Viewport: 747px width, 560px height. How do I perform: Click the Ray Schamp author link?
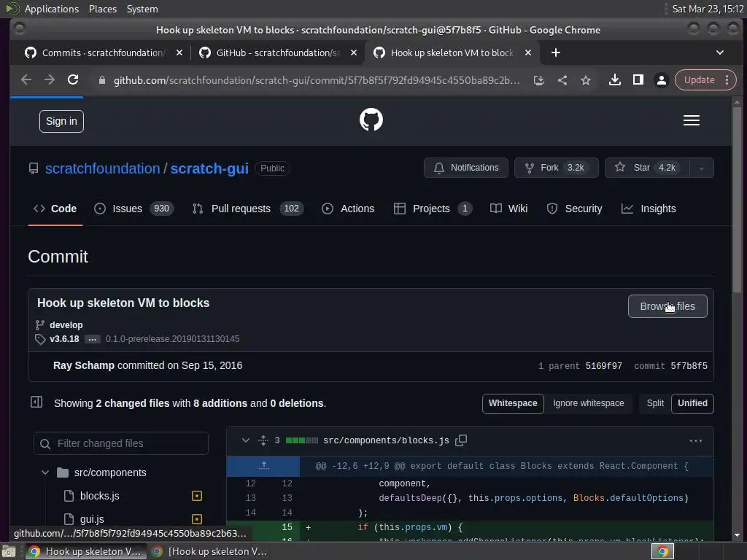click(84, 365)
